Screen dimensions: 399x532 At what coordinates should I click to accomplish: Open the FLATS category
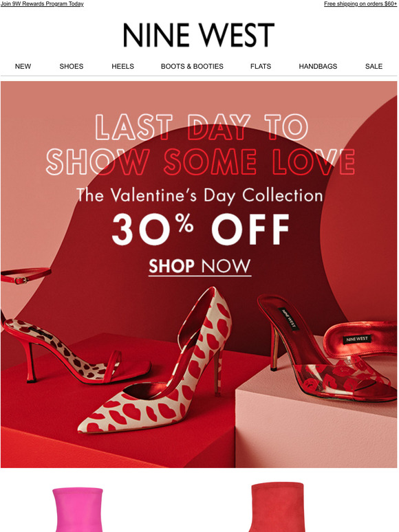(261, 67)
